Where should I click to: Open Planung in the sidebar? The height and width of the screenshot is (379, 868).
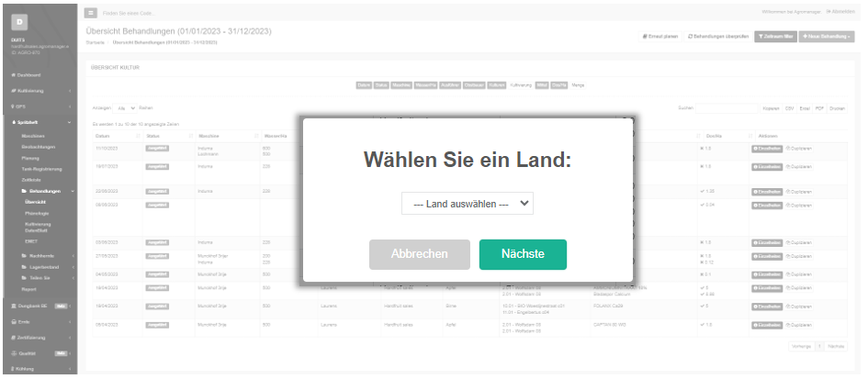point(30,158)
